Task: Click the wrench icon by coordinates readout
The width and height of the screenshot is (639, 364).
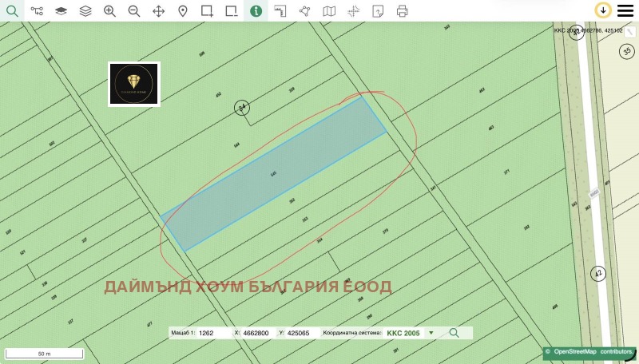Action: (630, 32)
